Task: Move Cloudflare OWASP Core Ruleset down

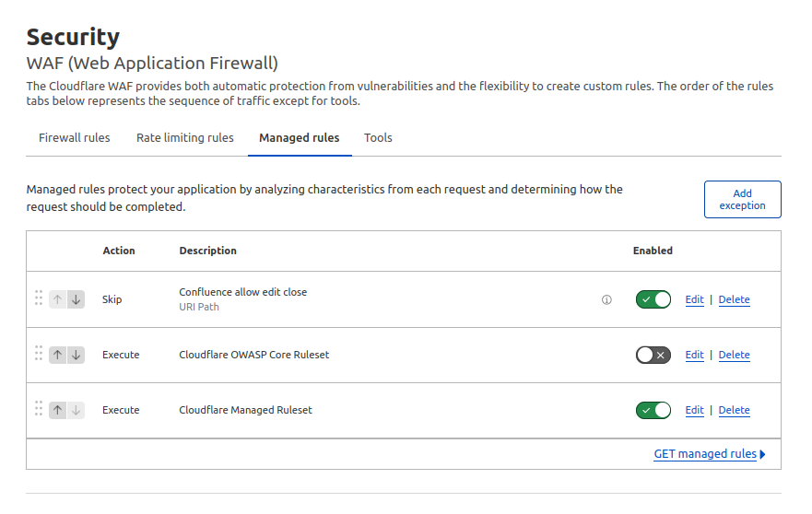Action: click(76, 355)
